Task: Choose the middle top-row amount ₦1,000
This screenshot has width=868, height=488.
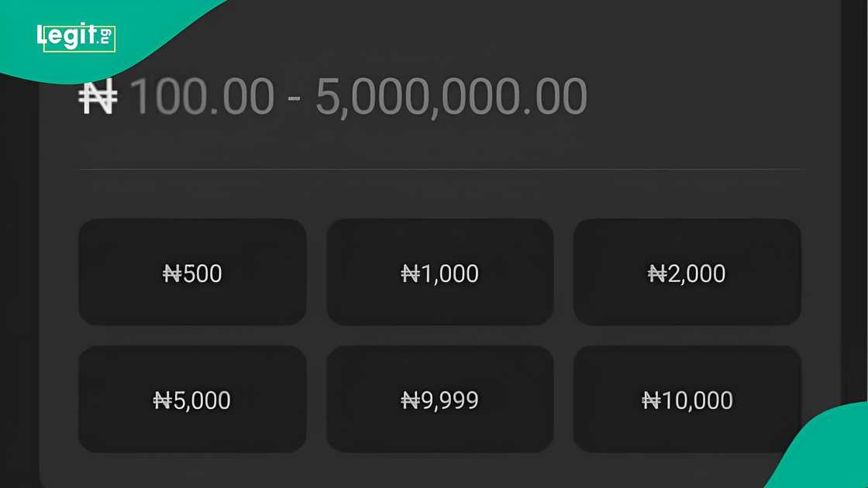Action: coord(439,273)
